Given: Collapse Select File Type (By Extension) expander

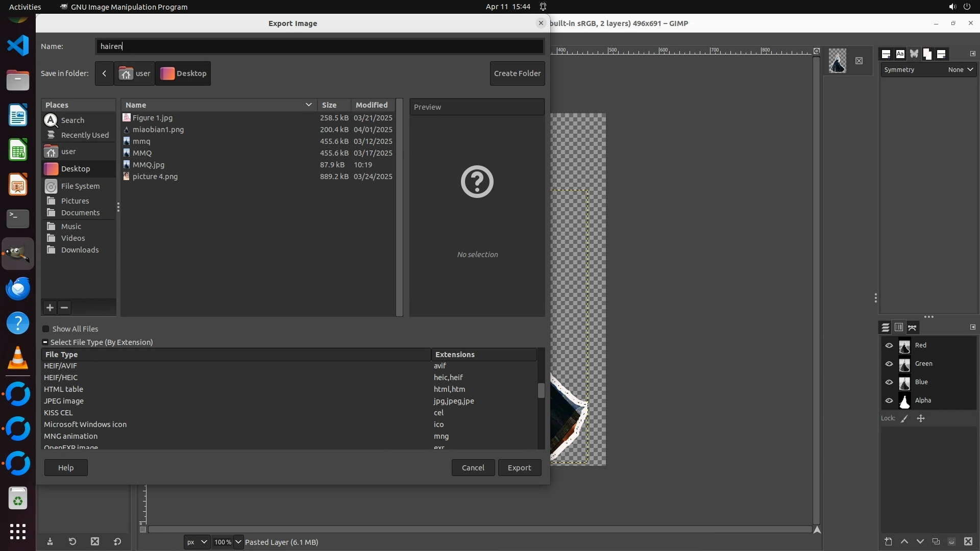Looking at the screenshot, I should tap(45, 342).
